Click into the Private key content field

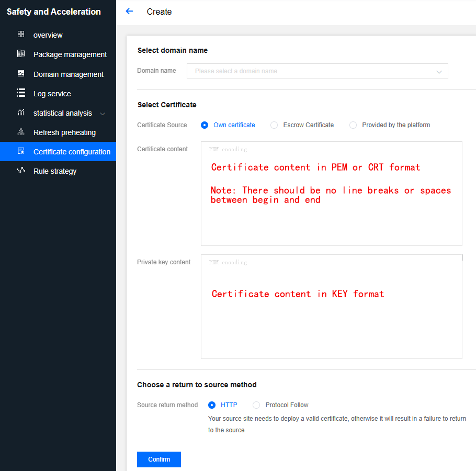tap(332, 306)
